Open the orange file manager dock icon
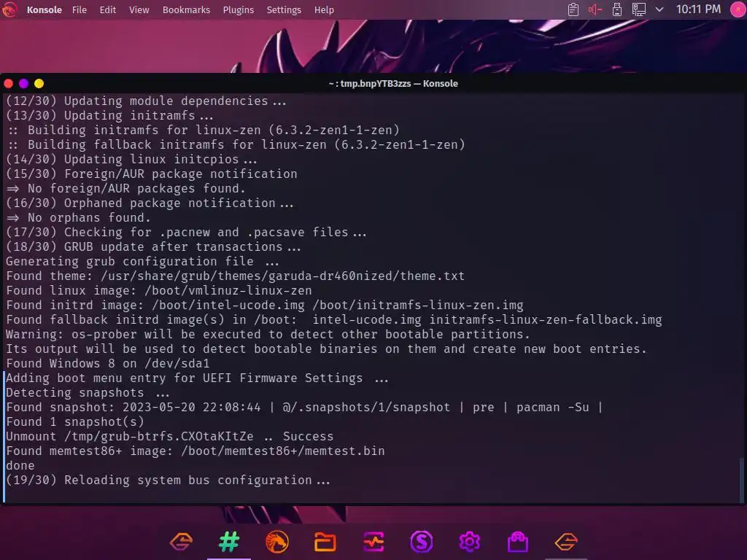This screenshot has width=747, height=560. [325, 542]
